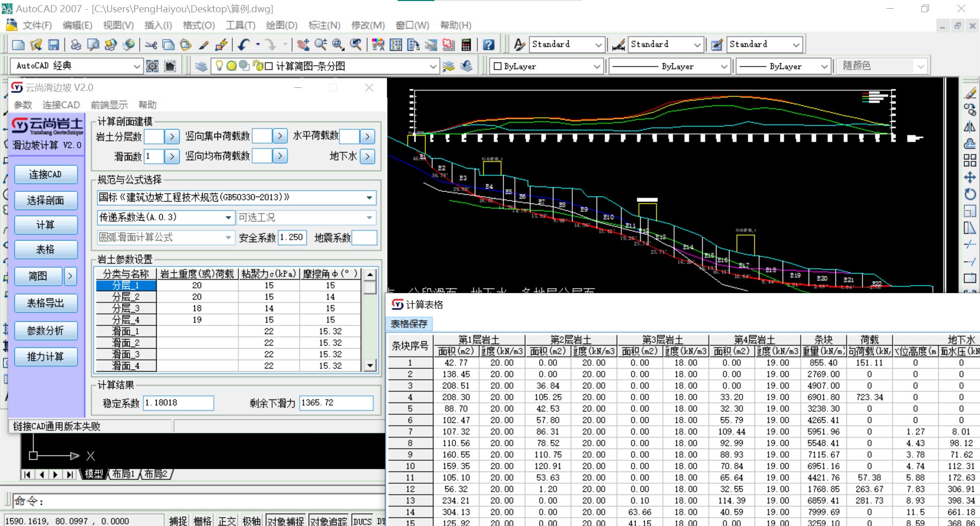
Task: Select the Rotate tool in right toolbar
Action: point(970,194)
